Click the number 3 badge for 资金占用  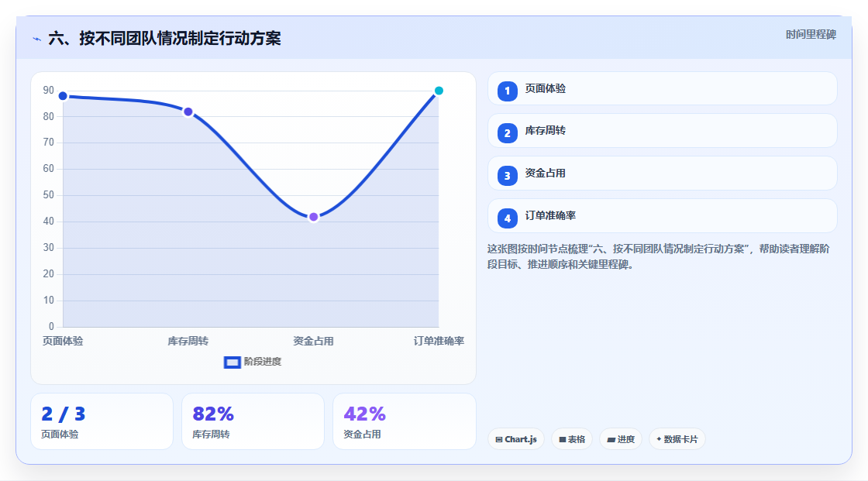[507, 176]
